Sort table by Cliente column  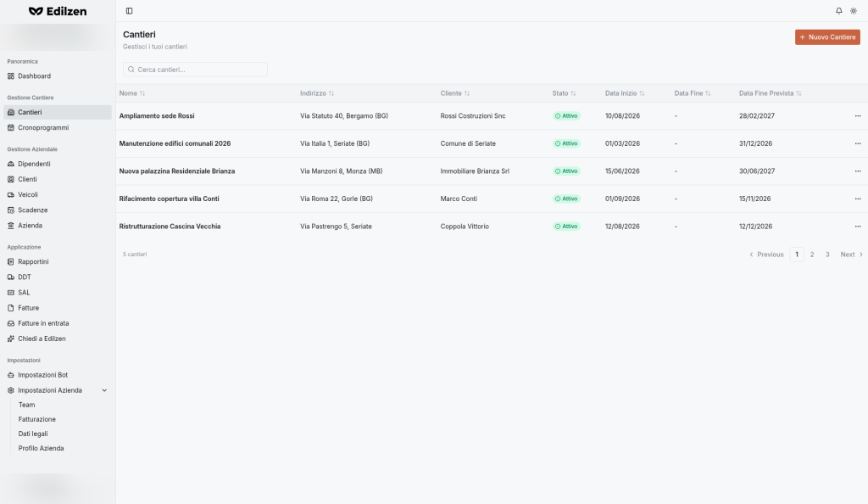(x=454, y=93)
